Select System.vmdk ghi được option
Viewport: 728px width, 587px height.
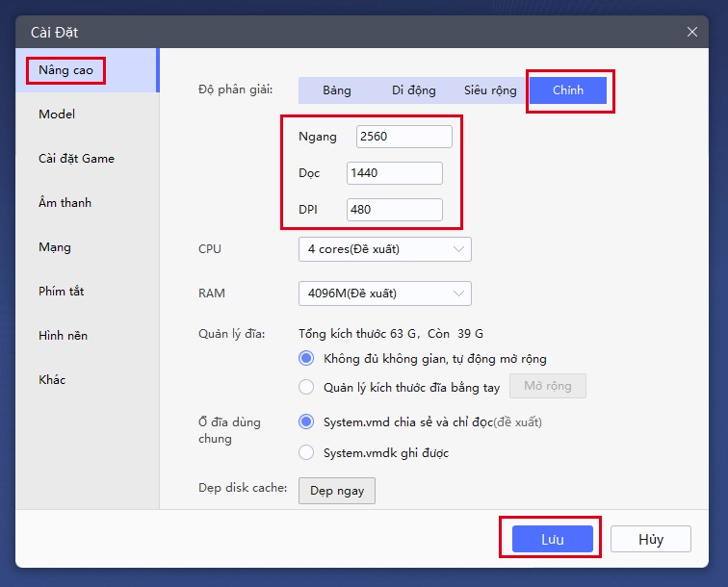click(x=306, y=452)
